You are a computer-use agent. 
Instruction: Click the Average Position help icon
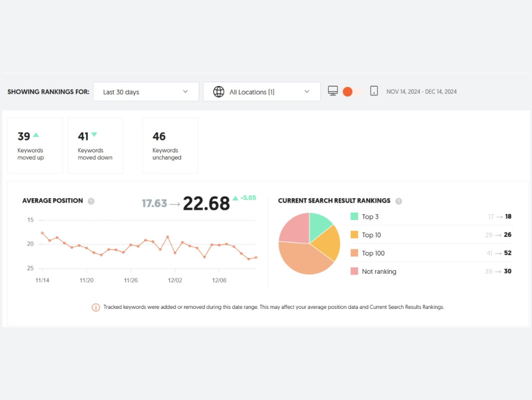coord(91,201)
